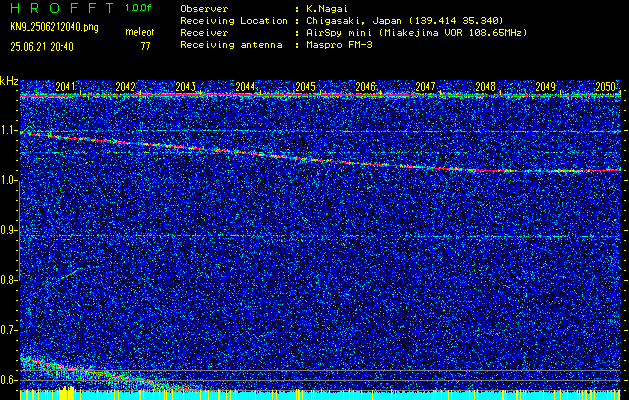Click the meteor count label
This screenshot has height=400, width=629.
coord(140,32)
